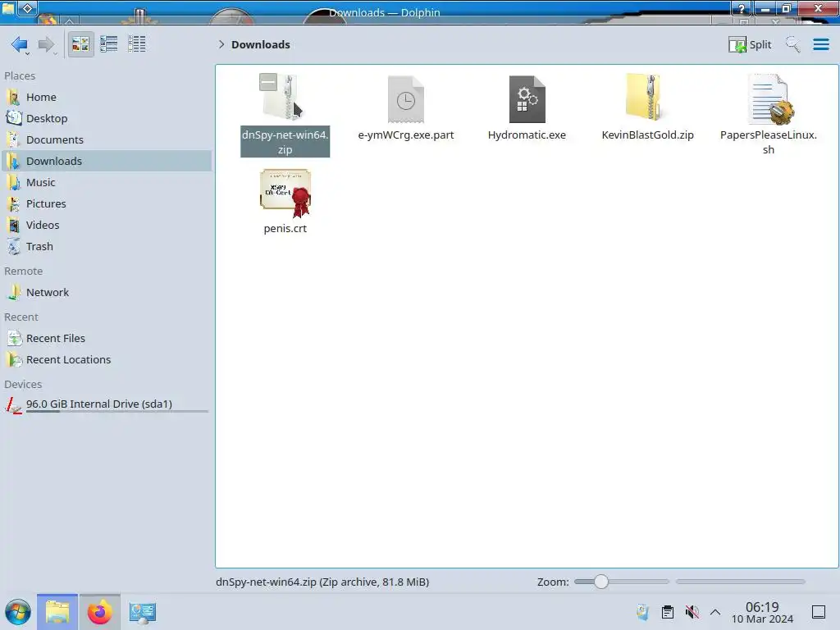Adjust the Zoom slider handle
Screen dimensions: 840x630
pyautogui.click(x=601, y=582)
